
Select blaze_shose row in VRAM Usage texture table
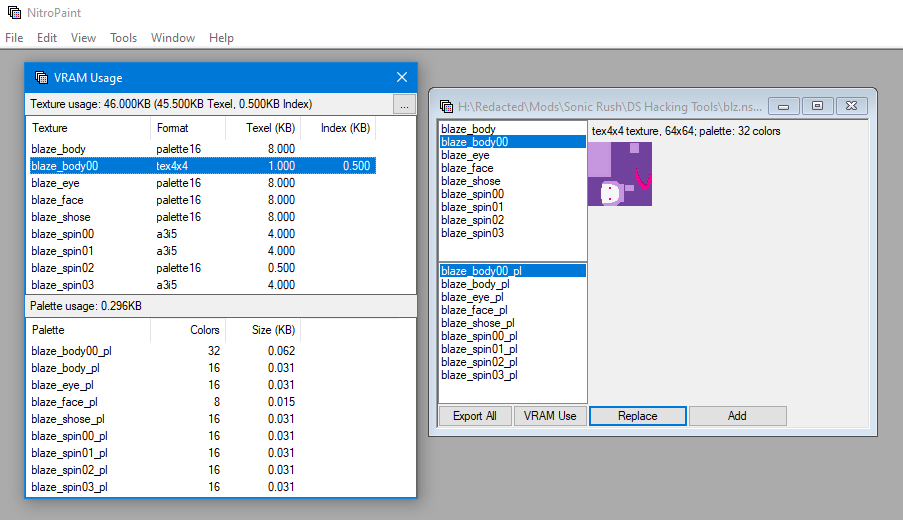click(x=203, y=217)
